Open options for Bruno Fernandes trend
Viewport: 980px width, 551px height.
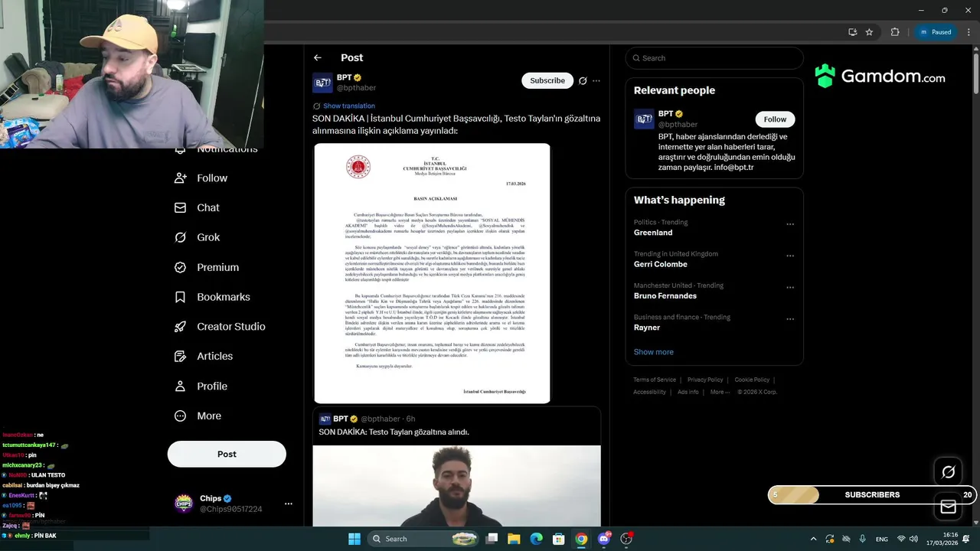(790, 288)
